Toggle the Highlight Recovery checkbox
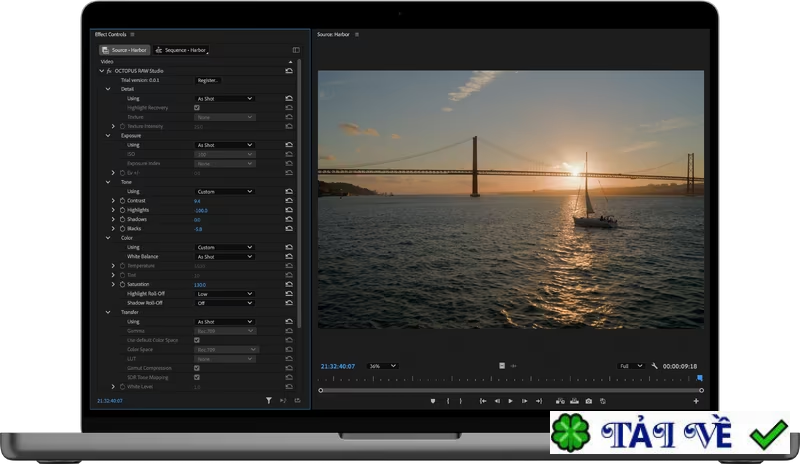The width and height of the screenshot is (800, 464). point(197,108)
